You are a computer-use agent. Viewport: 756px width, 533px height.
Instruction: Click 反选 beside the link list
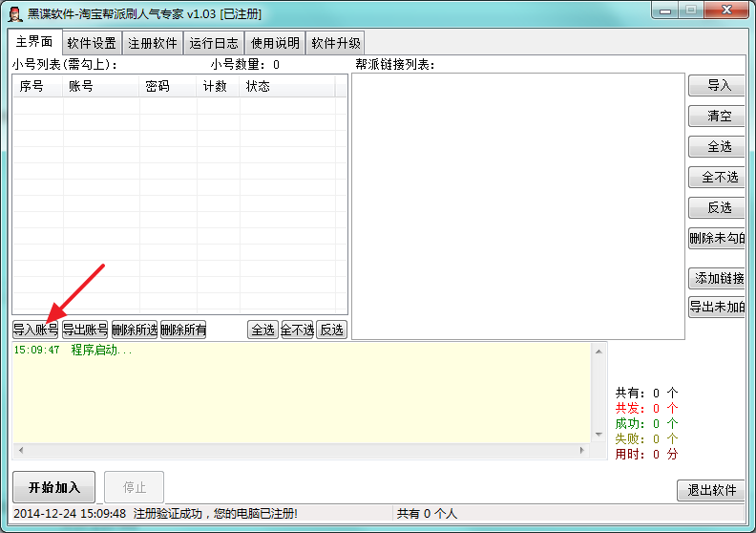point(717,207)
